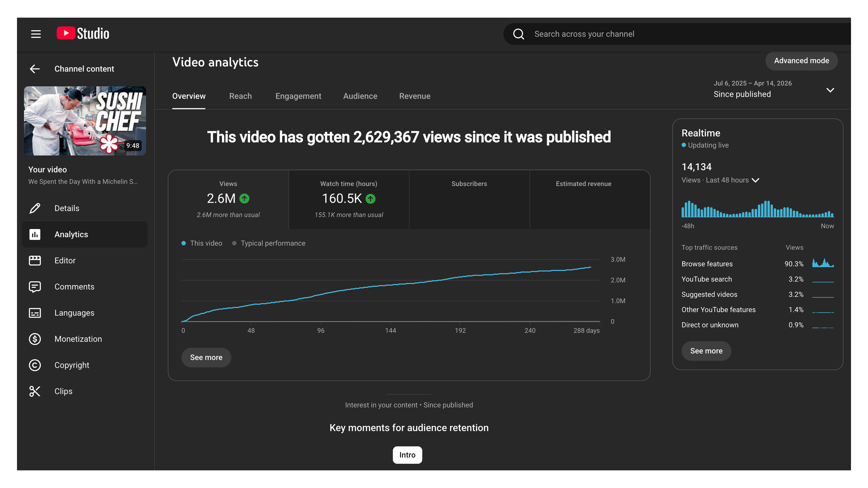Click the back arrow to Channel content
Viewport: 868px width, 488px height.
(35, 69)
